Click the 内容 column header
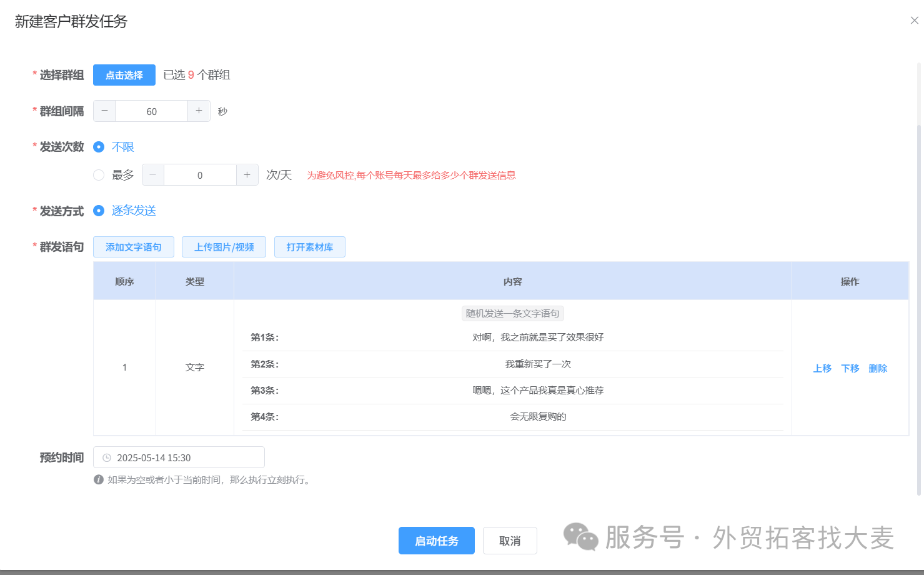 [x=513, y=281]
